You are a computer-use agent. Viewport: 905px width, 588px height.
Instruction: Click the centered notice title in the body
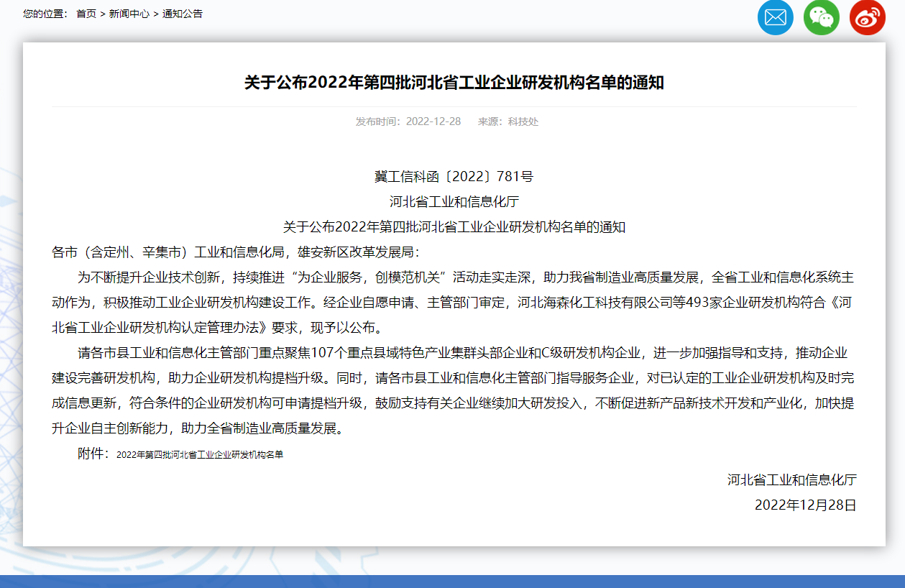(454, 227)
